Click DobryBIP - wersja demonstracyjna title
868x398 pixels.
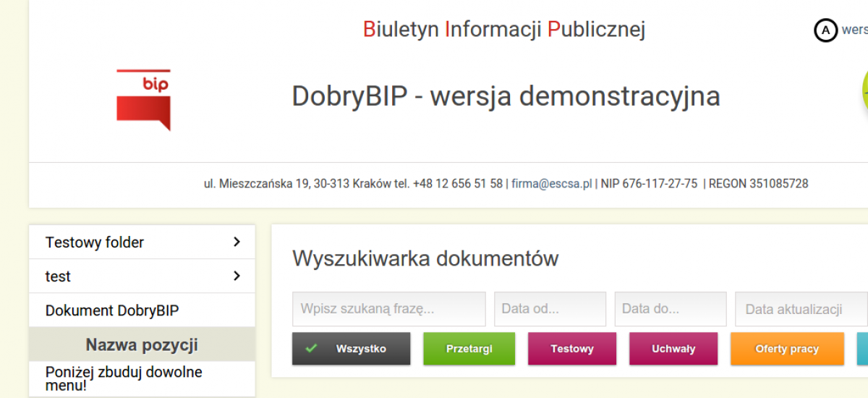pyautogui.click(x=506, y=96)
